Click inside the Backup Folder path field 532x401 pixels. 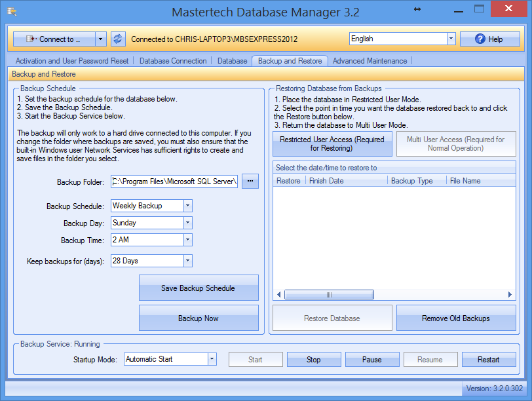[x=174, y=181]
